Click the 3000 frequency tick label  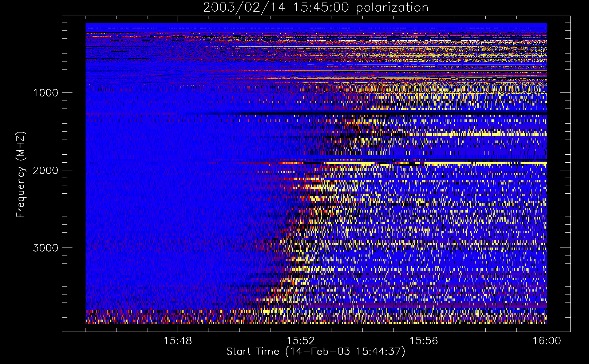pos(46,248)
